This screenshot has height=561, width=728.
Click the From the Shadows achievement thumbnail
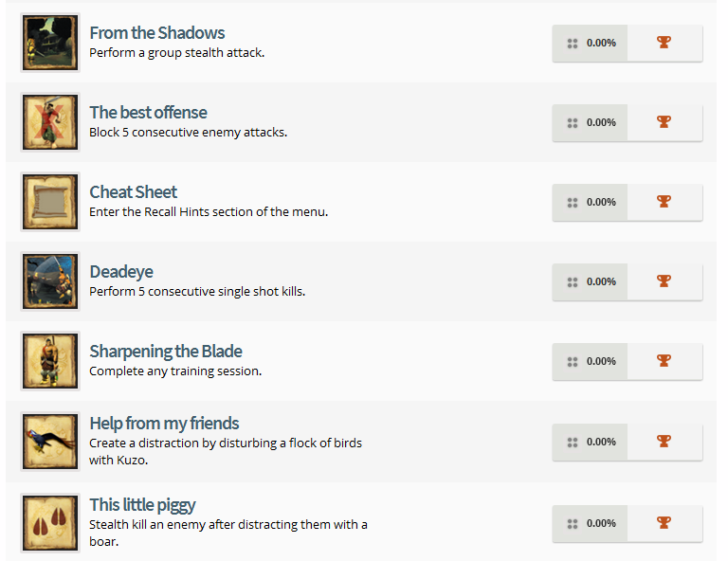tap(49, 43)
